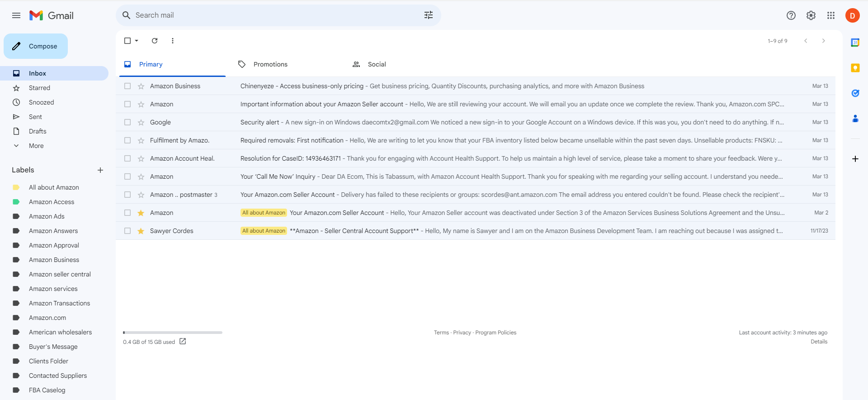Select the postmaster email checkbox
Screen dimensions: 868x400
tap(127, 195)
